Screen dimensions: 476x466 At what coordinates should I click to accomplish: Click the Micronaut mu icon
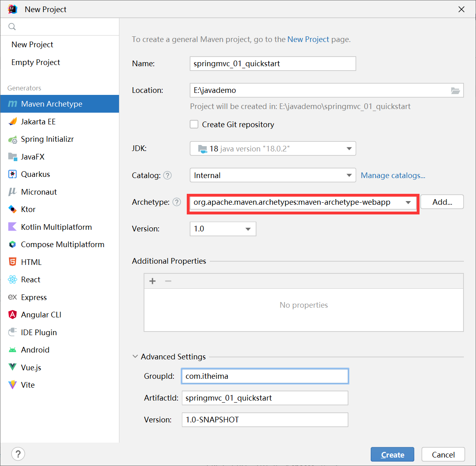13,192
